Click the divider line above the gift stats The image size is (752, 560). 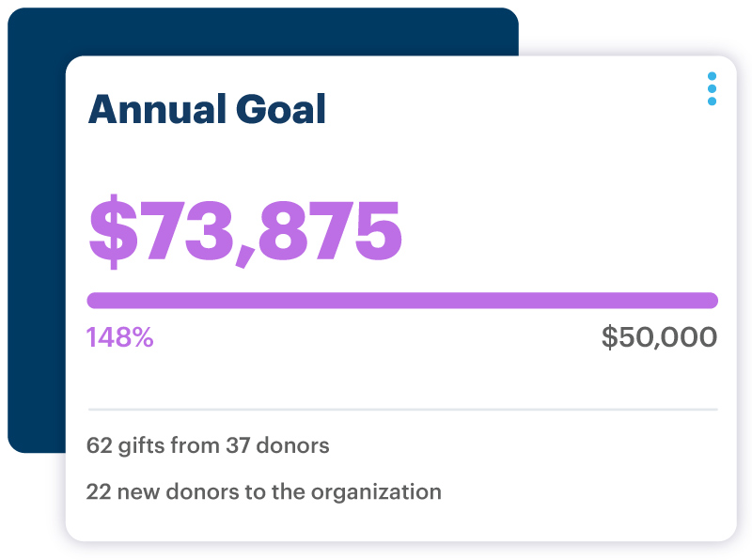tap(404, 409)
